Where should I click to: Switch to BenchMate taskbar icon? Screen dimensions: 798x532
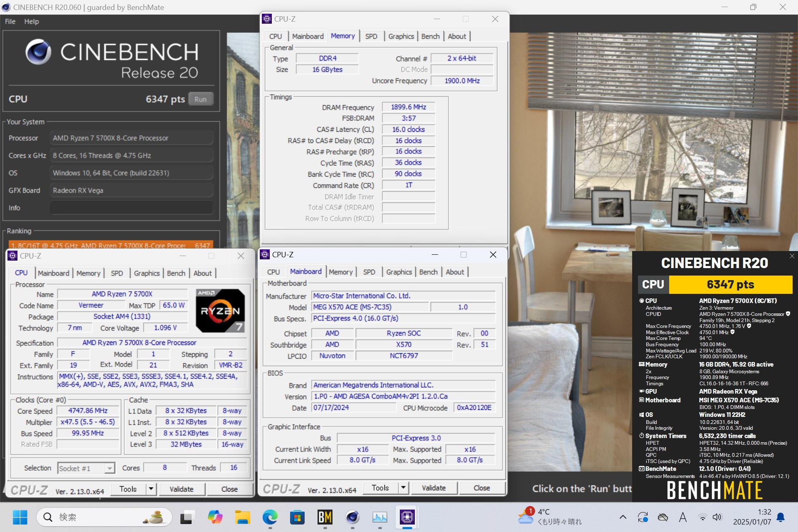[325, 517]
